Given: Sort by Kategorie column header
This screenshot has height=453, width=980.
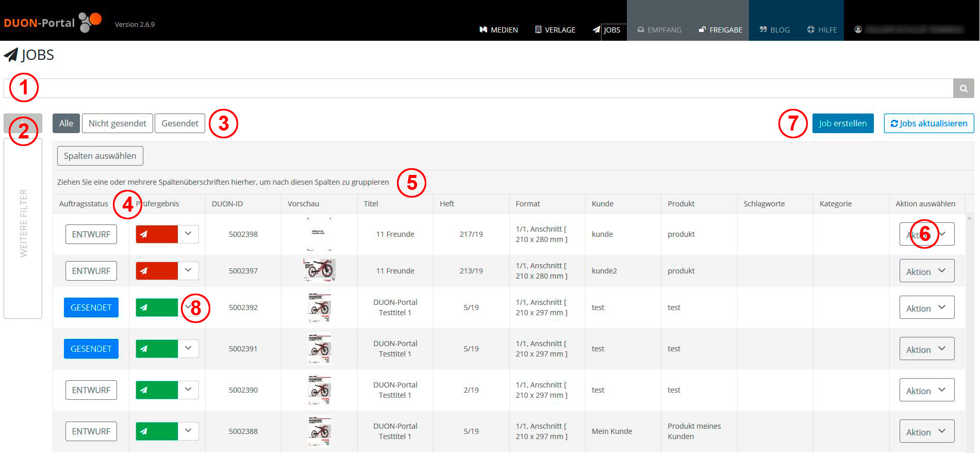Looking at the screenshot, I should [836, 204].
